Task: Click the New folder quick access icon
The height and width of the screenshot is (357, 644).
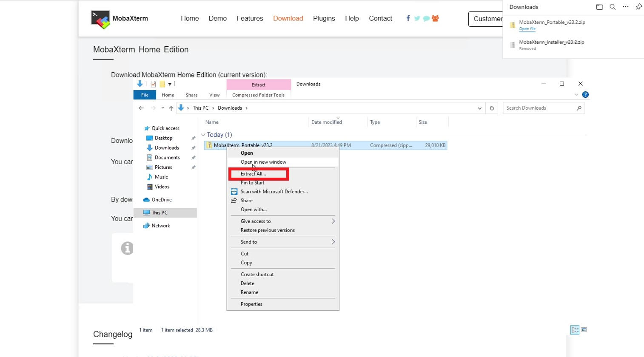Action: click(x=162, y=84)
